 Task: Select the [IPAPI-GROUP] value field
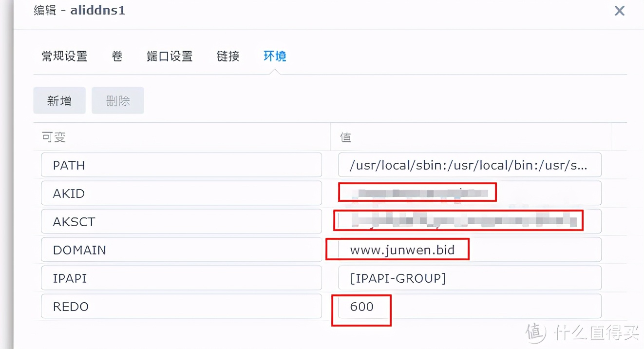(x=469, y=278)
